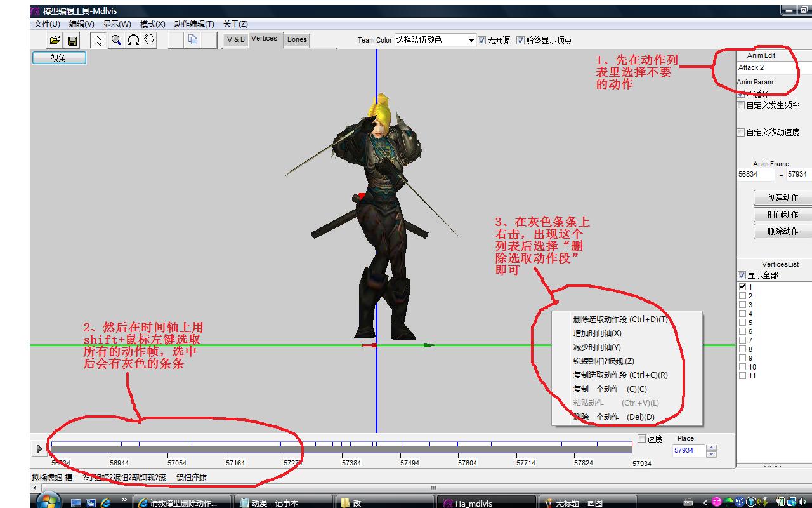Click the 视角 button

pyautogui.click(x=58, y=58)
